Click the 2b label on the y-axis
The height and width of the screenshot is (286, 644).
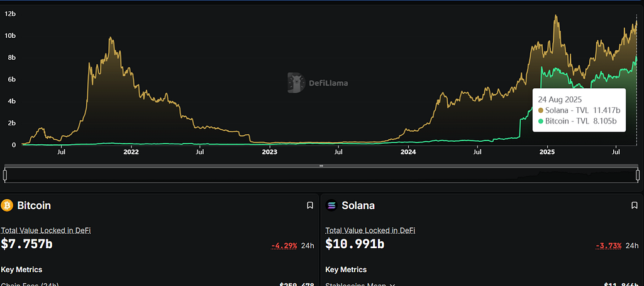[12, 123]
